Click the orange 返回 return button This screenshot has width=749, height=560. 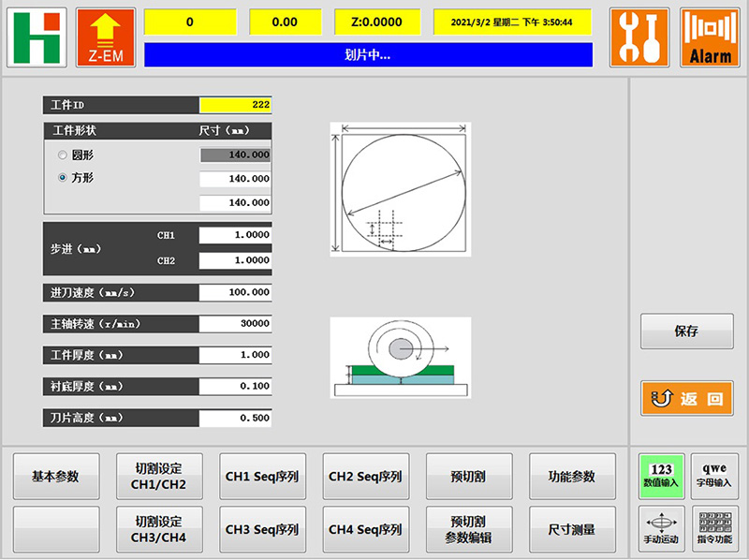click(x=686, y=399)
